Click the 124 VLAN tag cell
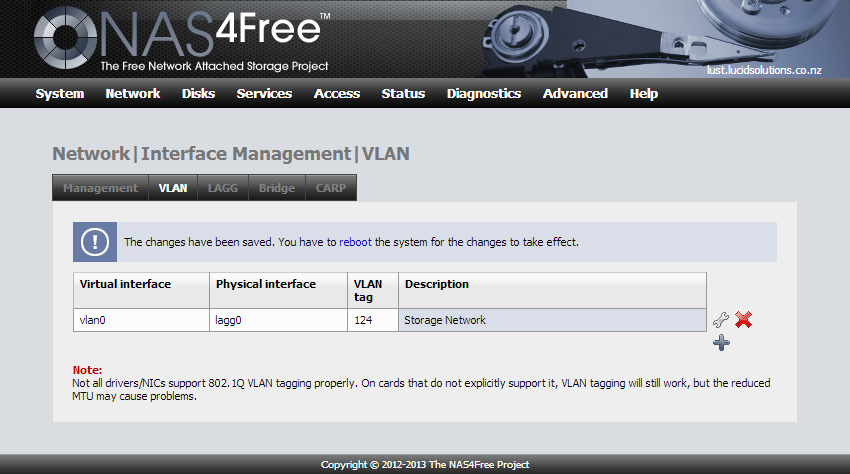The width and height of the screenshot is (850, 474). point(373,320)
